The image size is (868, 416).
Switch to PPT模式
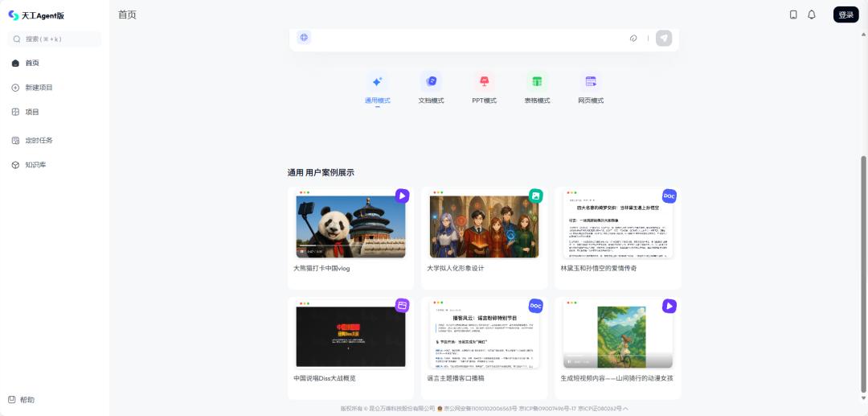pyautogui.click(x=484, y=89)
